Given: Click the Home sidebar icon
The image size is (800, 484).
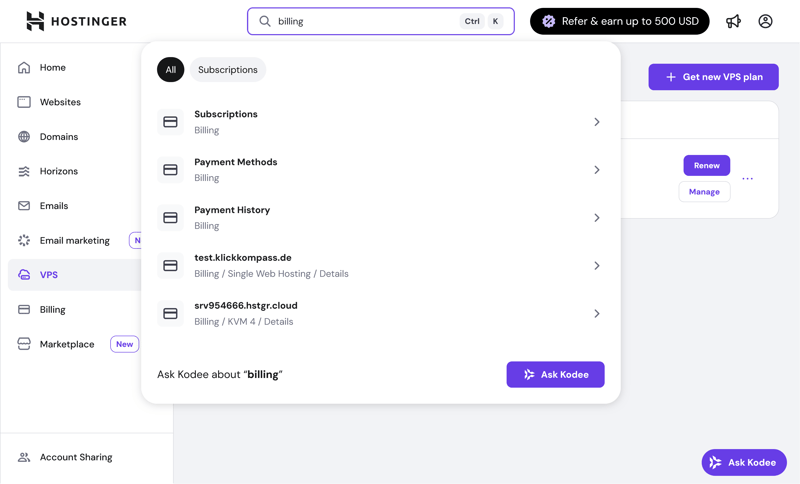Looking at the screenshot, I should point(24,68).
